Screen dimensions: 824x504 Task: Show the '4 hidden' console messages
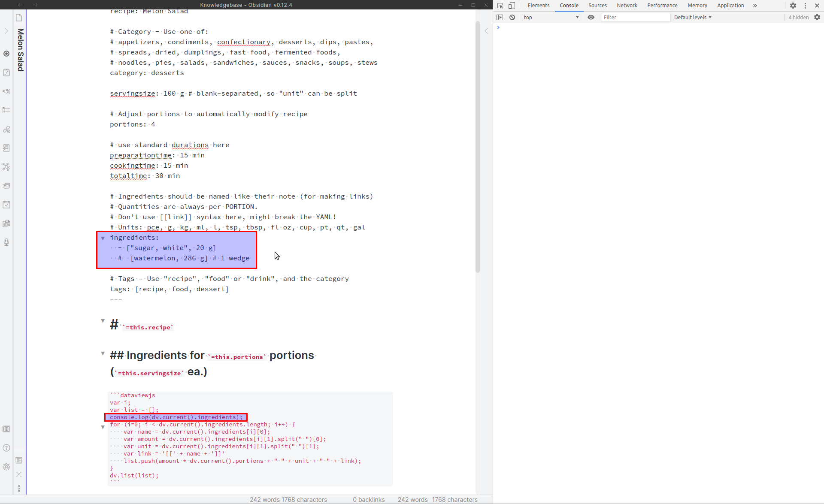tap(798, 17)
